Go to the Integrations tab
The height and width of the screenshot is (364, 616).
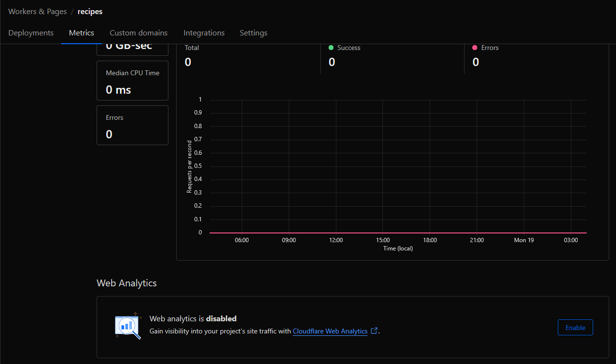204,33
